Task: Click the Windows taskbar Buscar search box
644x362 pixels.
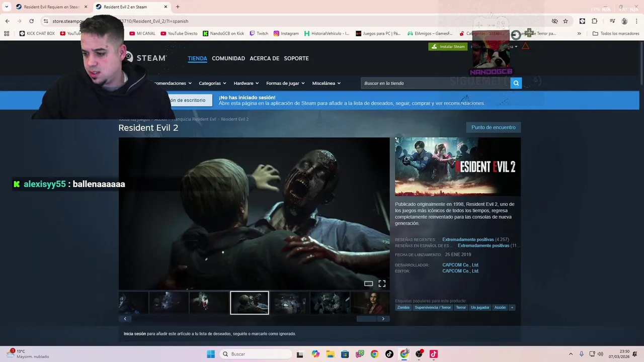Action: [x=256, y=354]
